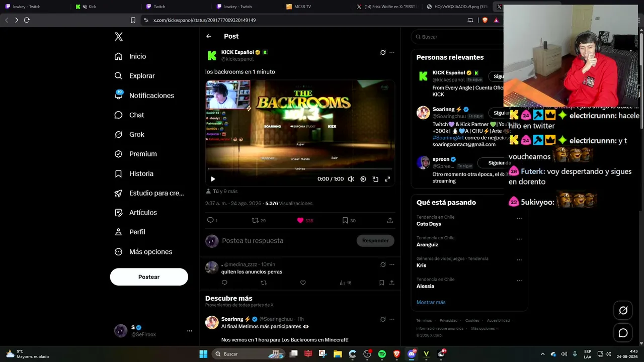Switch to the MCSR TV browser tab
This screenshot has height=362, width=644.
[x=316, y=7]
